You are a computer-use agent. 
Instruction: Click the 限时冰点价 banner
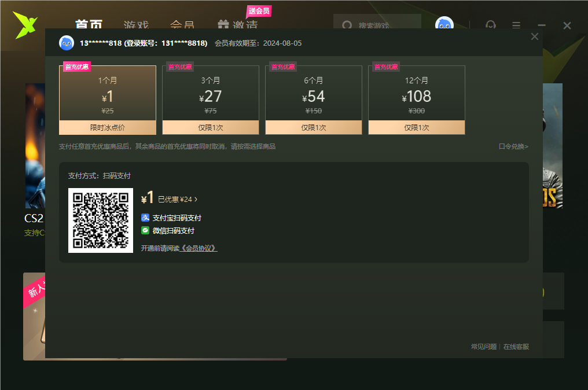(108, 127)
